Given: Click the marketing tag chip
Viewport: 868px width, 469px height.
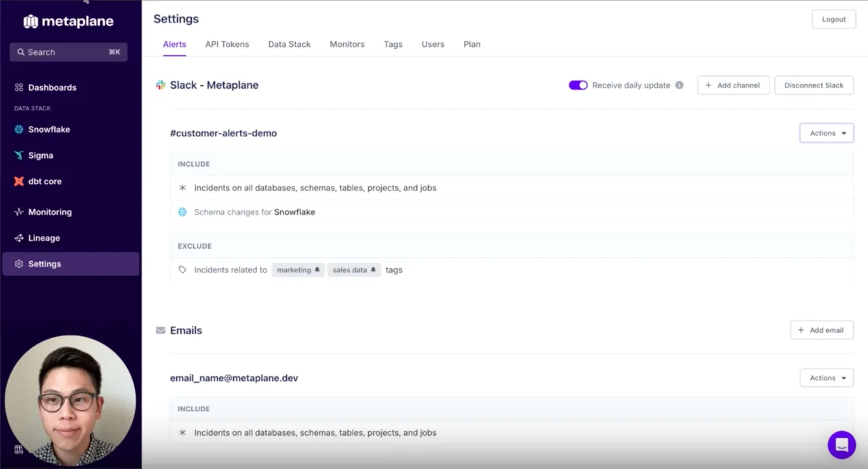Looking at the screenshot, I should (x=298, y=270).
